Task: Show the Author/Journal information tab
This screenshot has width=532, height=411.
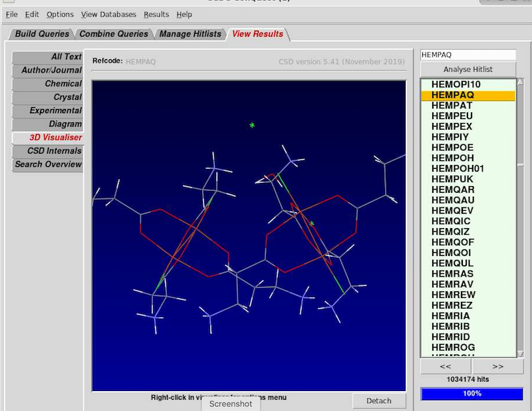Action: [x=48, y=70]
